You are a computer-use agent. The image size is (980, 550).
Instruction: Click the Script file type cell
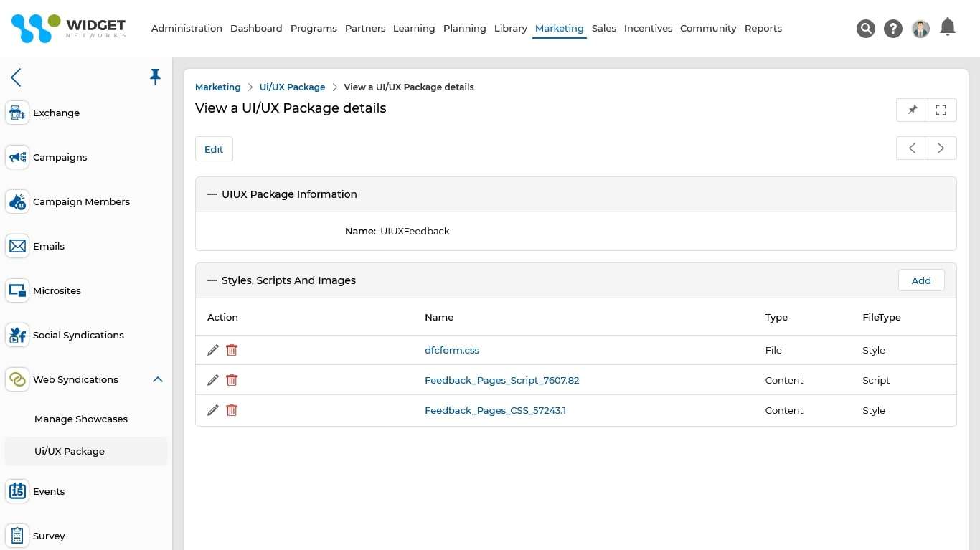[876, 380]
